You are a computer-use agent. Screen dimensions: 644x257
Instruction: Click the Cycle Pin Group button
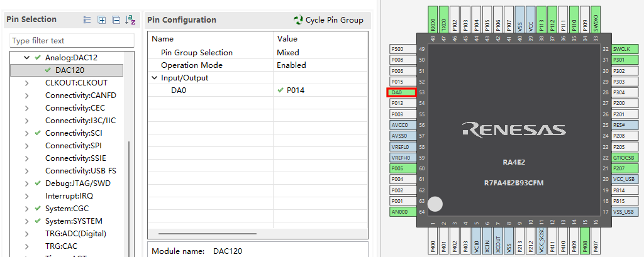coord(328,19)
